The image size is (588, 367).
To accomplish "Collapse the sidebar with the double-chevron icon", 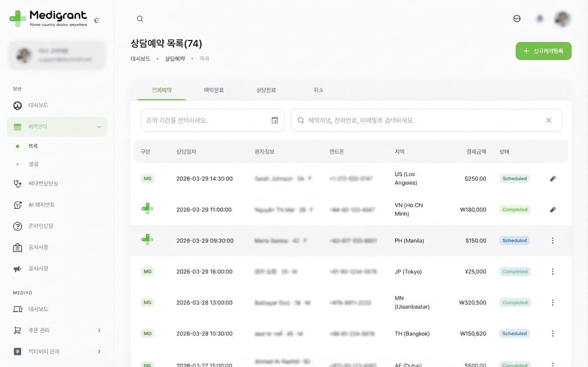I will pos(96,20).
